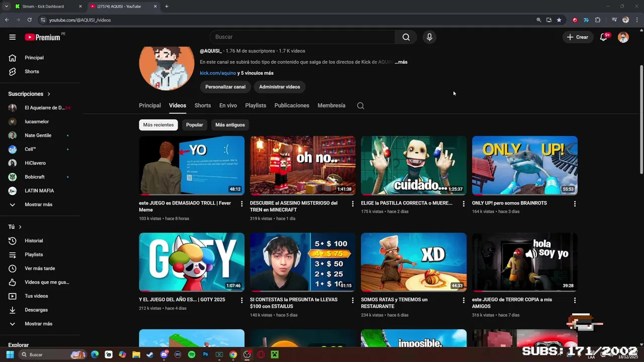
Task: Open the ONLY UP! video thumbnail
Action: (x=525, y=165)
